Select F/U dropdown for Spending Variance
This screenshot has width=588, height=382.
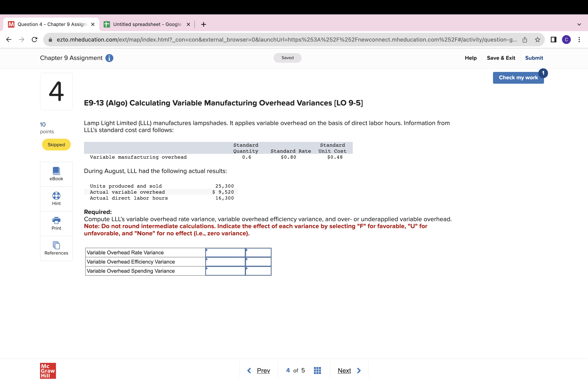click(x=258, y=271)
